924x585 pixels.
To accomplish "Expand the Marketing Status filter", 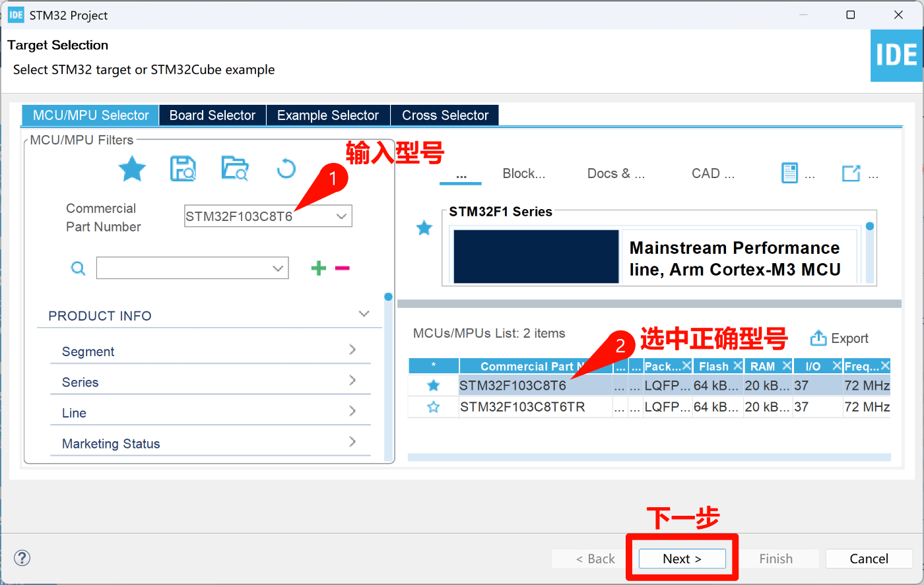I will (352, 442).
